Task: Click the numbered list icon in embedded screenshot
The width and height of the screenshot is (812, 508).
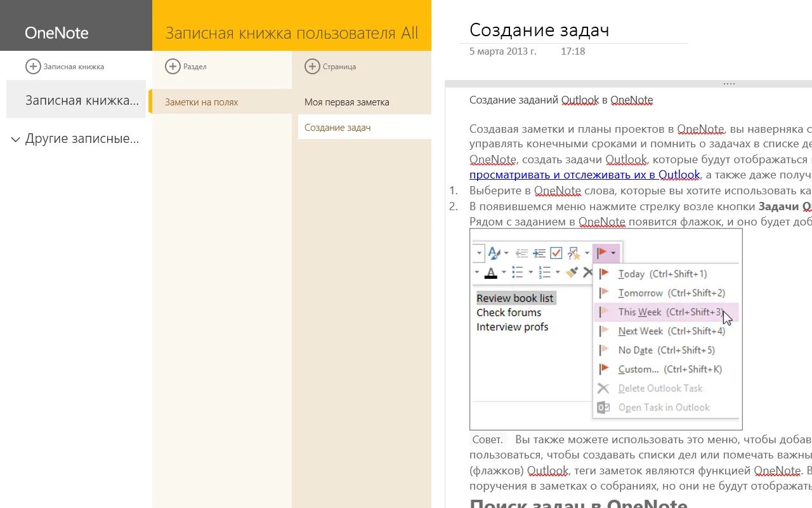Action: point(544,272)
